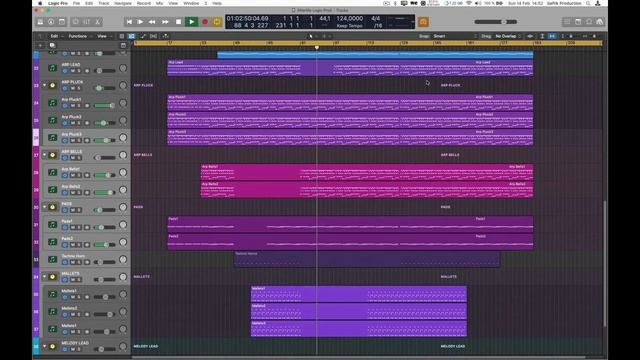Click the Mallets1 track instrument icon

(x=52, y=294)
